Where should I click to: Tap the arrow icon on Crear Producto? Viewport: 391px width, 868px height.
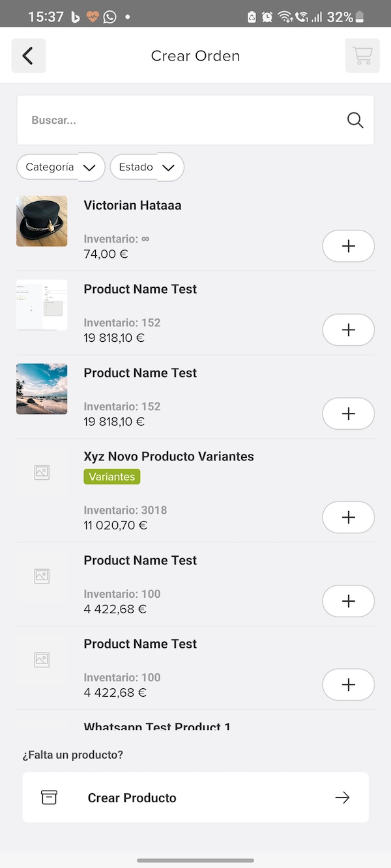point(342,798)
